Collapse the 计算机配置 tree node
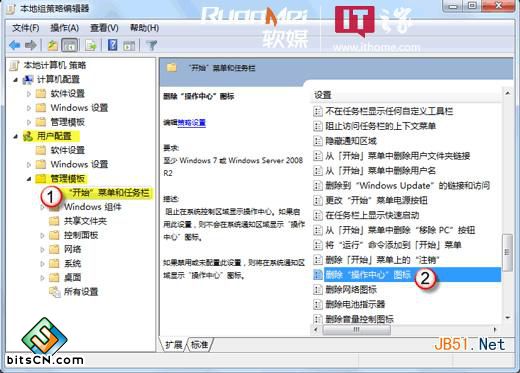 coord(15,80)
